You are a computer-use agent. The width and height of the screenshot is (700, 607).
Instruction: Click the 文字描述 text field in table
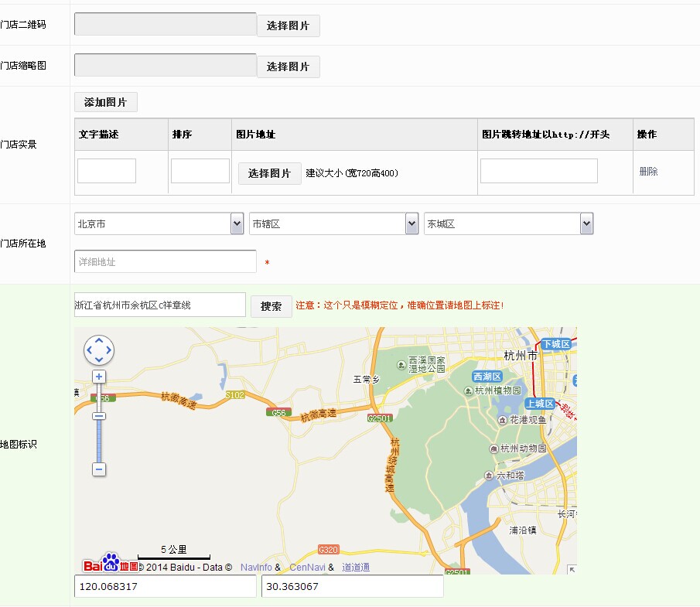pos(107,171)
